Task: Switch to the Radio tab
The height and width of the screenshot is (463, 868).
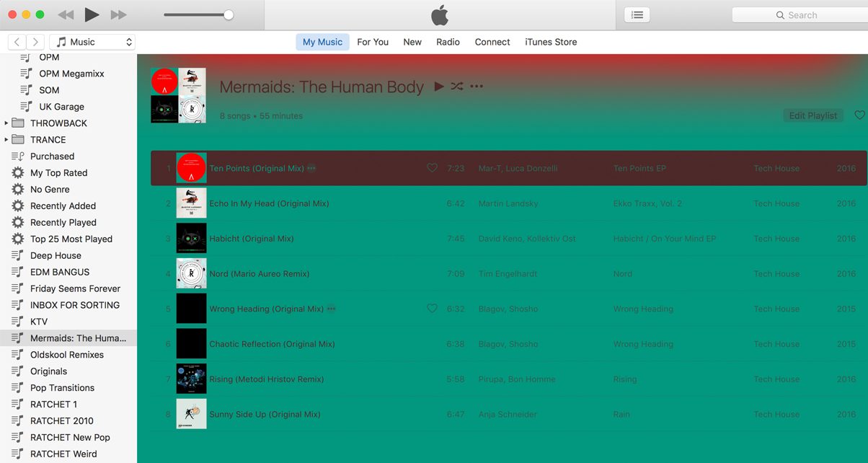Action: pyautogui.click(x=448, y=42)
